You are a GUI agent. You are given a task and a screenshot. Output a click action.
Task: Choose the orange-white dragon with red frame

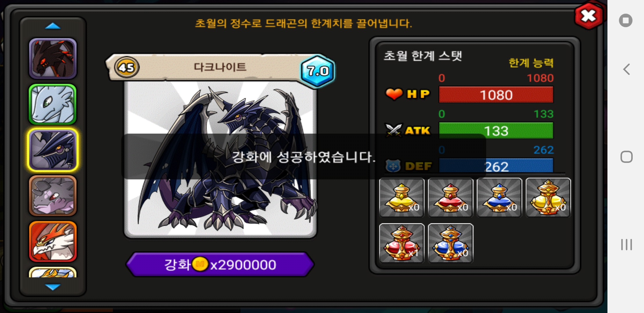pyautogui.click(x=53, y=241)
